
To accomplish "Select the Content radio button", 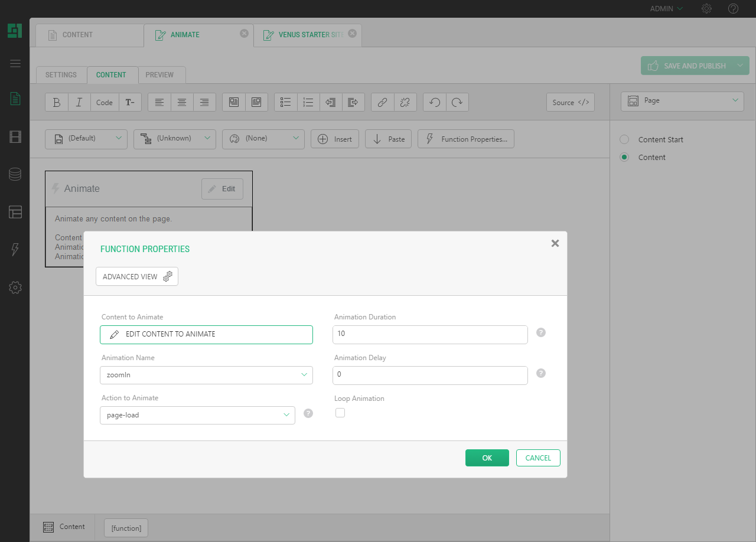I will [x=624, y=158].
